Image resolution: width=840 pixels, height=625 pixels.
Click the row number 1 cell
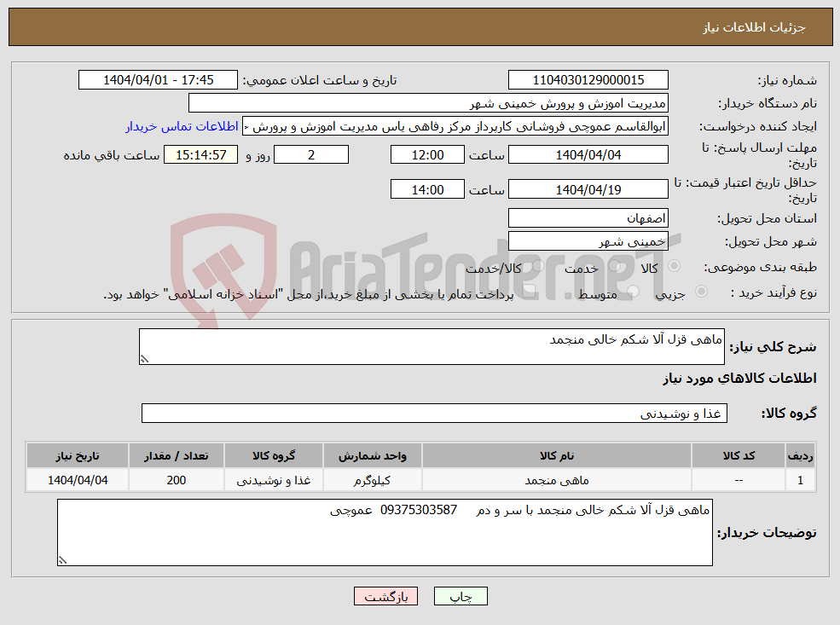(x=801, y=480)
